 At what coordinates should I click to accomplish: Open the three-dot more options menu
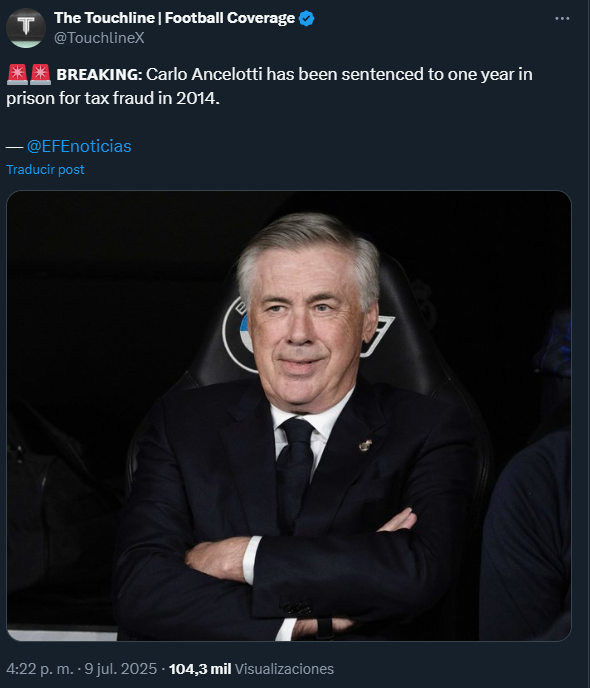[562, 18]
